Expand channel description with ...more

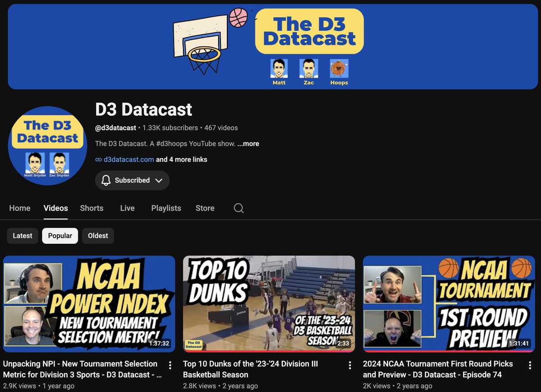[x=248, y=144]
